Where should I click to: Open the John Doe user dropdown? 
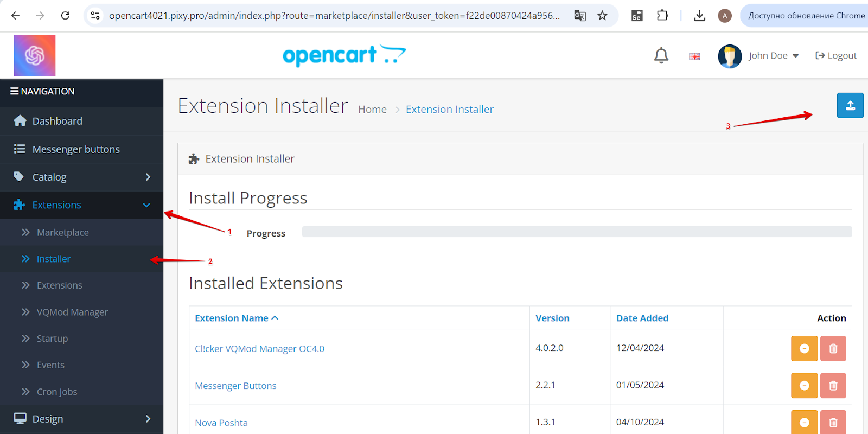(774, 55)
